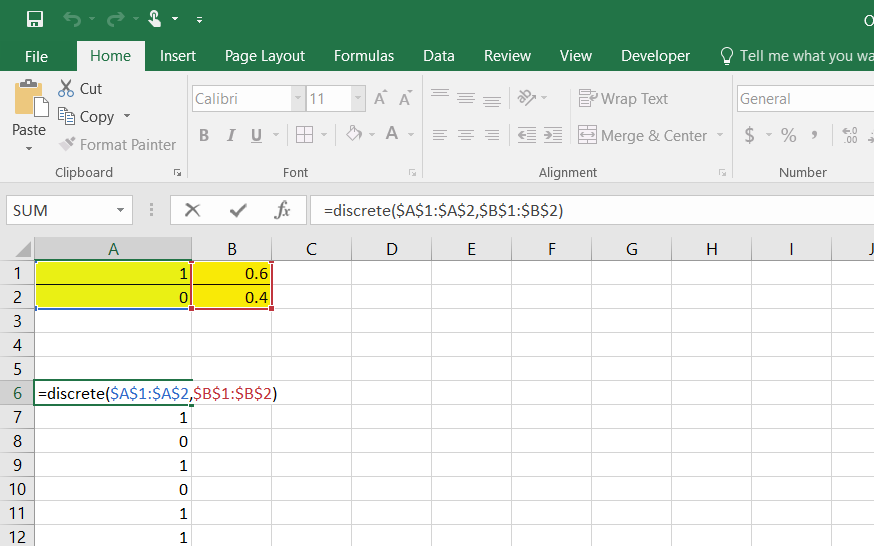Toggle Underline formatting
This screenshot has width=874, height=546.
pyautogui.click(x=256, y=135)
